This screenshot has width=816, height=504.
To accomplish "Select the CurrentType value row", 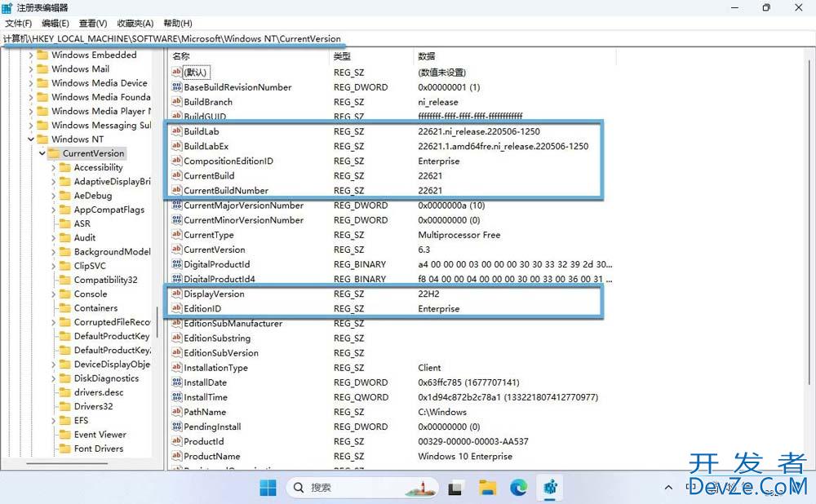I will (x=392, y=235).
